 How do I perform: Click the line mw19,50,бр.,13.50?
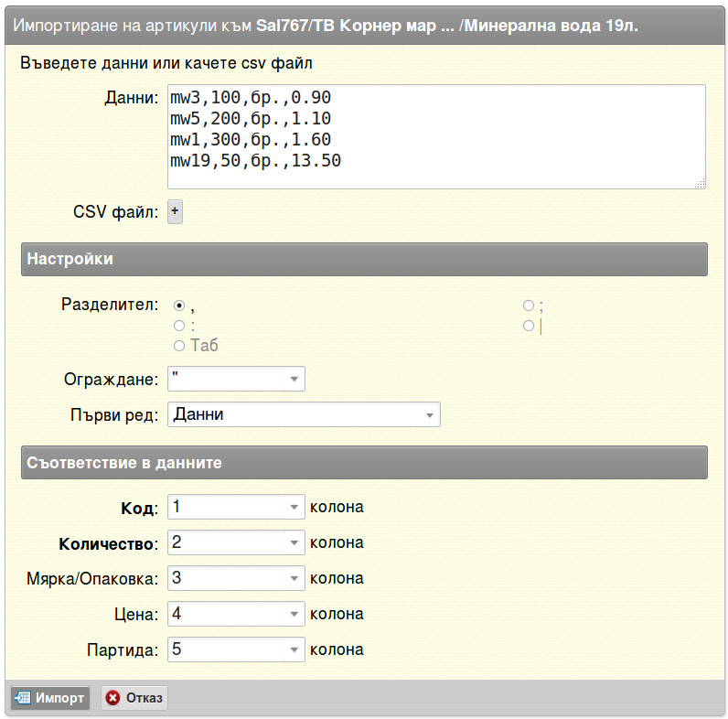(255, 161)
